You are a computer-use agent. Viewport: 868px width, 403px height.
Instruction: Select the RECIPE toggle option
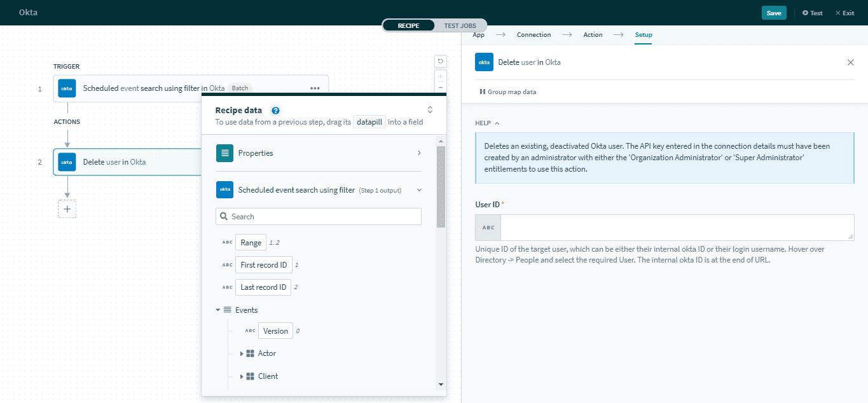pos(409,25)
